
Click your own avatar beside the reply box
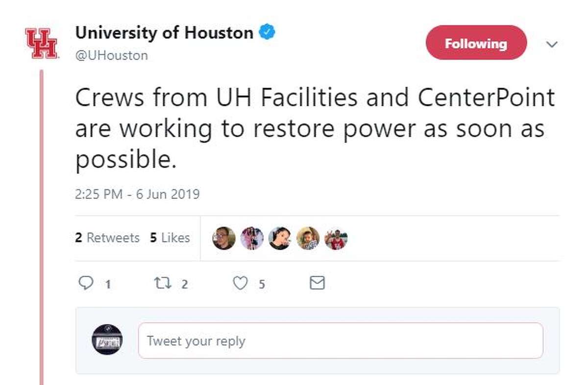pyautogui.click(x=107, y=340)
